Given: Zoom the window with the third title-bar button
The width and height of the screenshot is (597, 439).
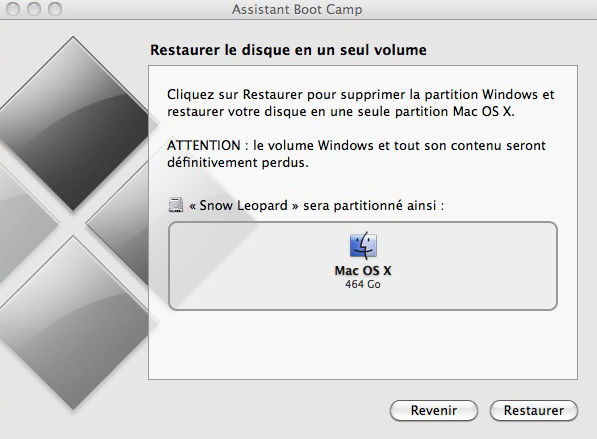Looking at the screenshot, I should pyautogui.click(x=55, y=9).
